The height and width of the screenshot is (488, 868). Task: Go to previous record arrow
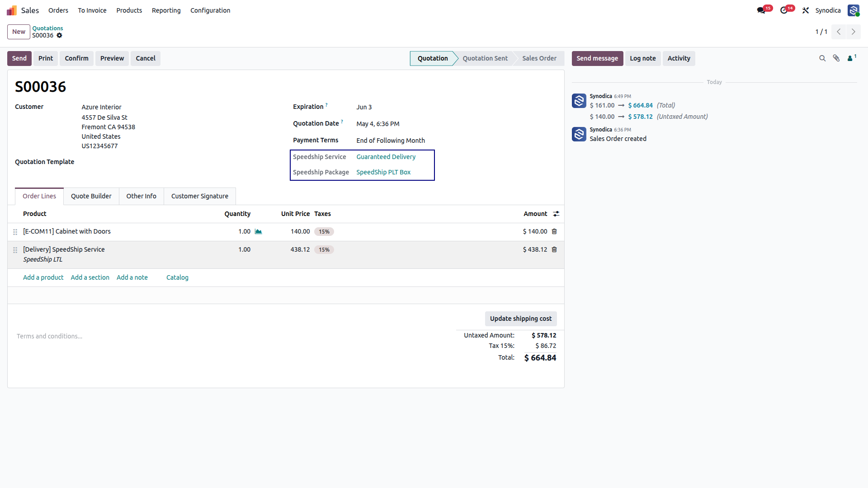[x=839, y=32]
